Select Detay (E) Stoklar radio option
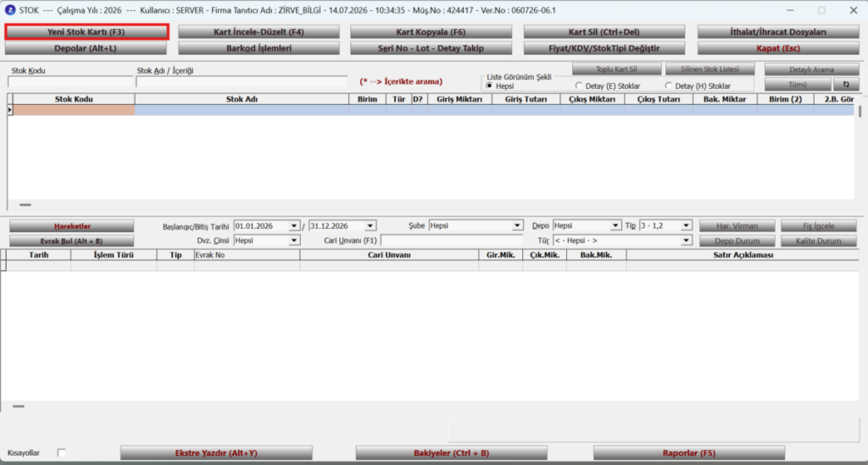Image resolution: width=868 pixels, height=465 pixels. point(579,86)
